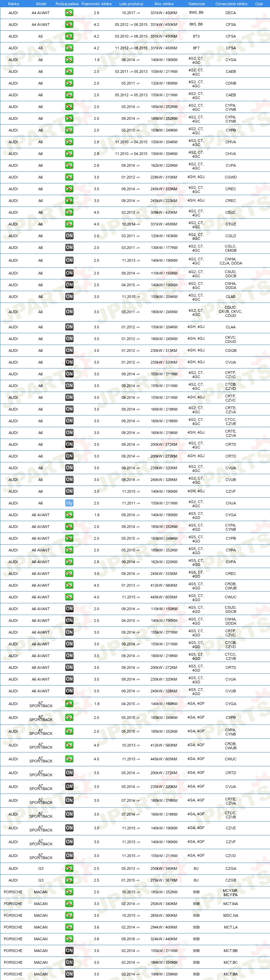Select the petrol icon in the A6 AVANT 01.2013 row
This screenshot has height=980, width=270.
(x=69, y=585)
